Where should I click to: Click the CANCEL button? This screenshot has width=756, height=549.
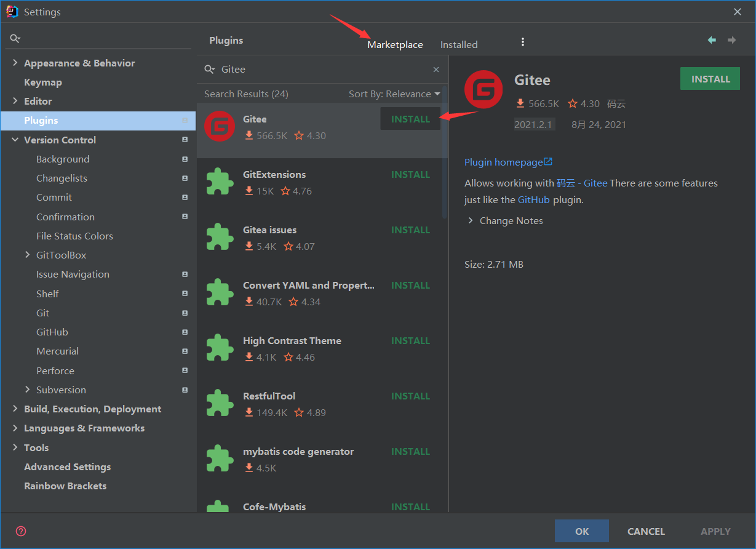click(646, 531)
